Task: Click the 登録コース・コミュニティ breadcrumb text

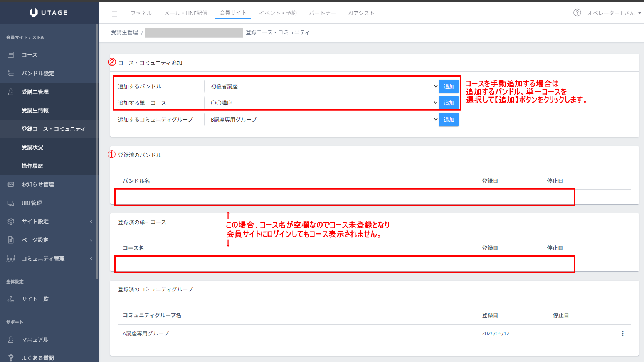Action: pos(277,32)
